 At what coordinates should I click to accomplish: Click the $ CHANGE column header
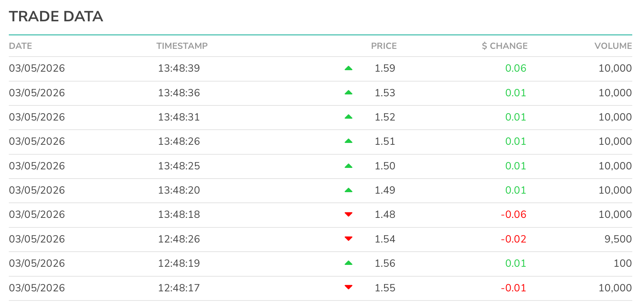click(505, 46)
